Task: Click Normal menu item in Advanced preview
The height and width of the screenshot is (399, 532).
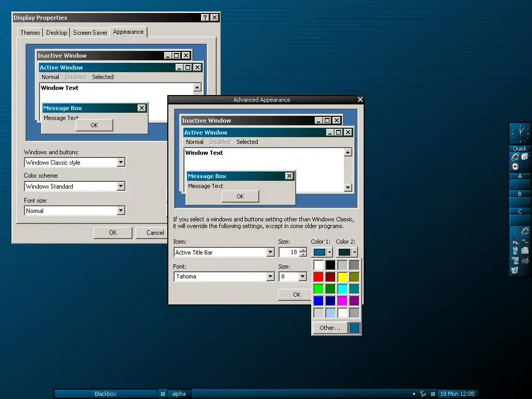Action: [x=194, y=142]
